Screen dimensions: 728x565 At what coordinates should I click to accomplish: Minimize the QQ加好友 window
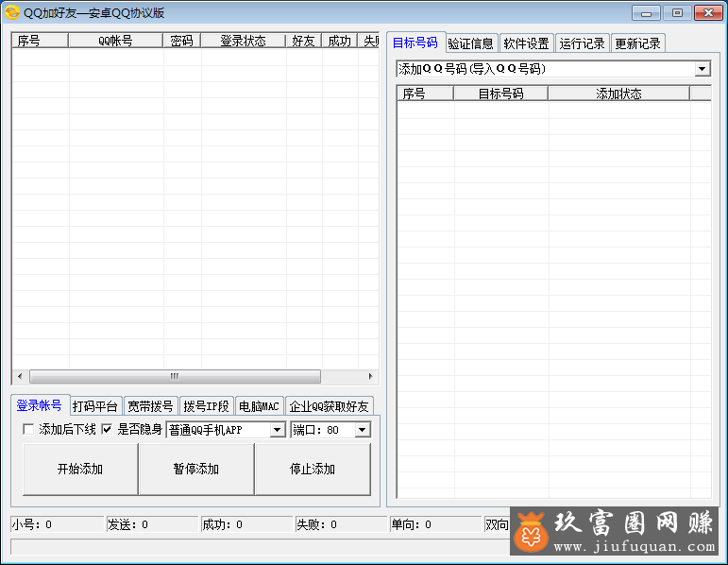click(x=646, y=13)
